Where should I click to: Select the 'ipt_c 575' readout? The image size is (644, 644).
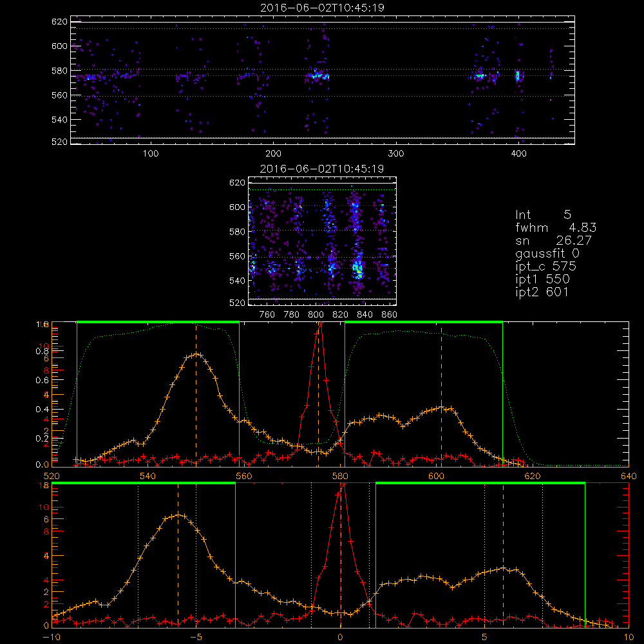click(x=546, y=266)
